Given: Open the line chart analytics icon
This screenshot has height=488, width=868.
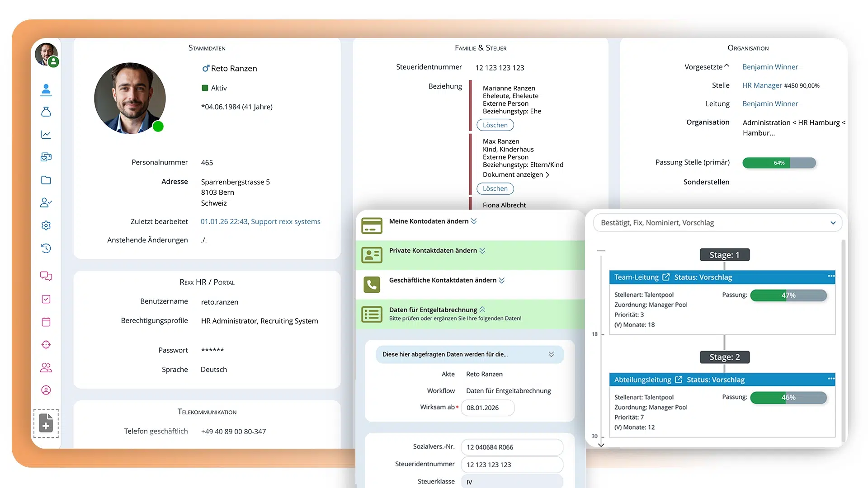Looking at the screenshot, I should point(46,135).
